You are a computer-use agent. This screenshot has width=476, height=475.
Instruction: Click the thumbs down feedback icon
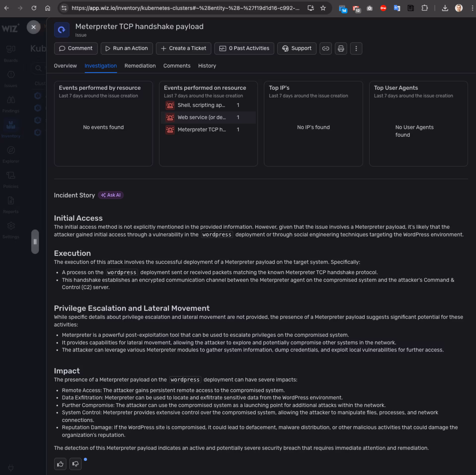coord(75,464)
